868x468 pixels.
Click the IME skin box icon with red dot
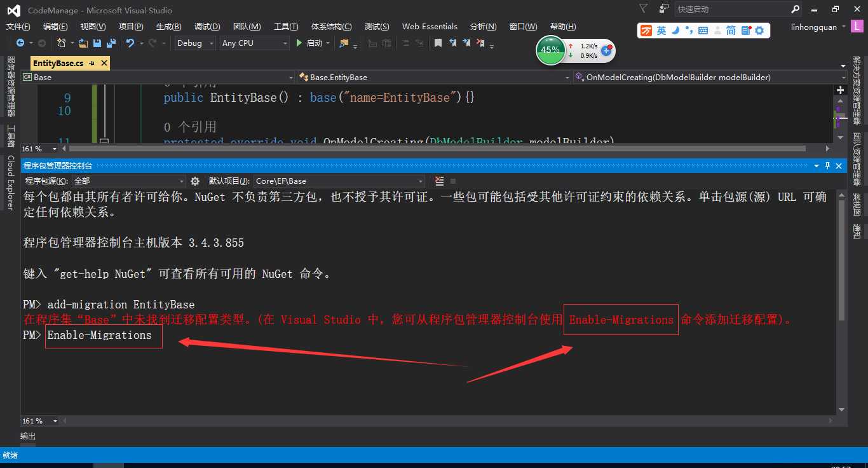(x=745, y=31)
